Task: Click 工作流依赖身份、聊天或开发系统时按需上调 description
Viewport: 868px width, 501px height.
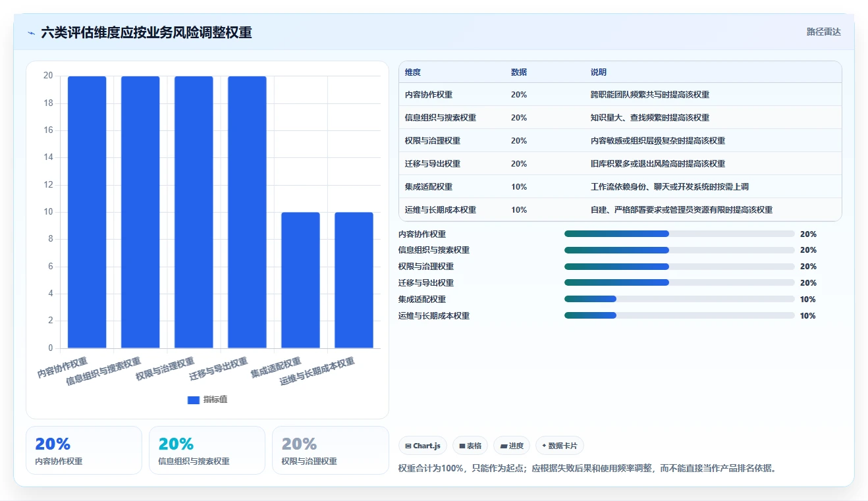Action: (x=670, y=187)
